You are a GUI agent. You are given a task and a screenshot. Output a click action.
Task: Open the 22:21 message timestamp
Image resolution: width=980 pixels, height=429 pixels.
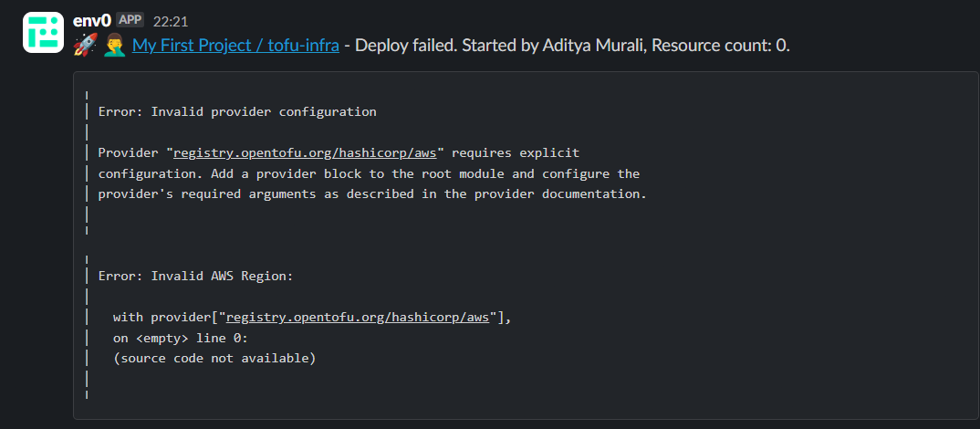pyautogui.click(x=171, y=21)
